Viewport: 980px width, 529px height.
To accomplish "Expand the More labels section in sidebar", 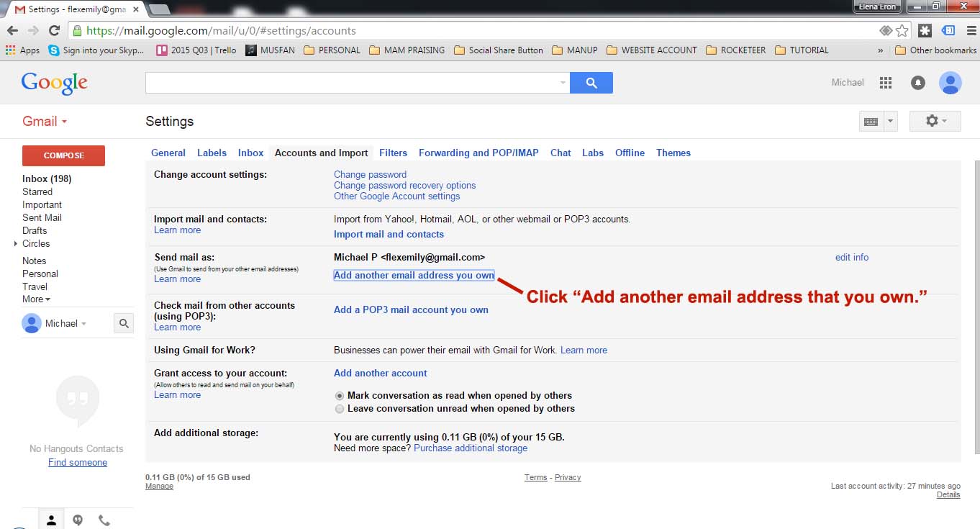I will 35,299.
